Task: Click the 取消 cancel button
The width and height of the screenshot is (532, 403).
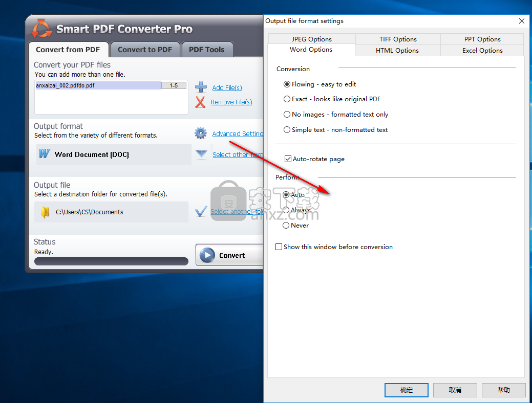Action: tap(455, 390)
